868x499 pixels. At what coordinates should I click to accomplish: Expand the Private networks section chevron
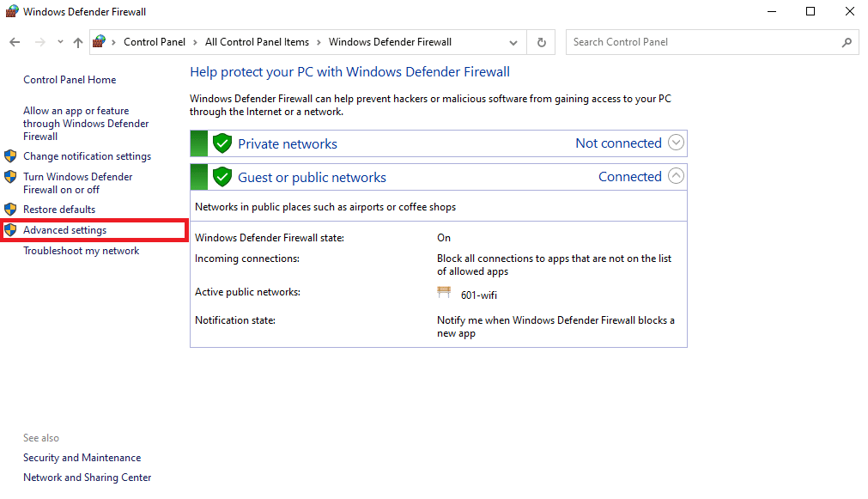(676, 143)
